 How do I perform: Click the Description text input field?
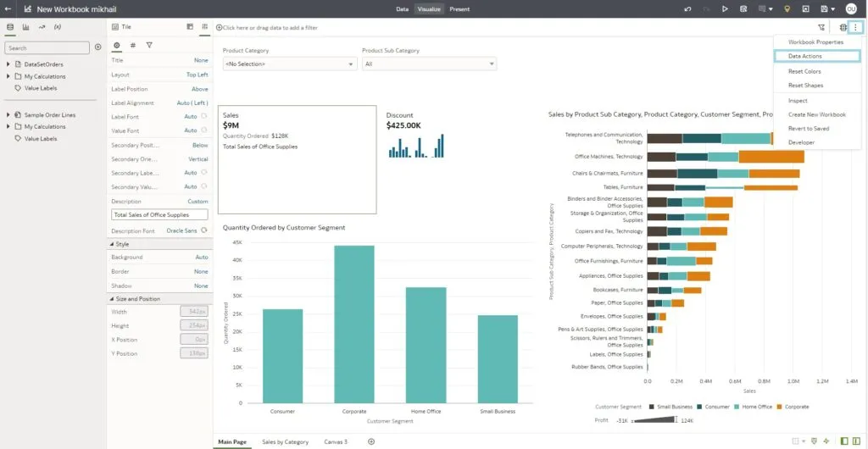point(159,215)
